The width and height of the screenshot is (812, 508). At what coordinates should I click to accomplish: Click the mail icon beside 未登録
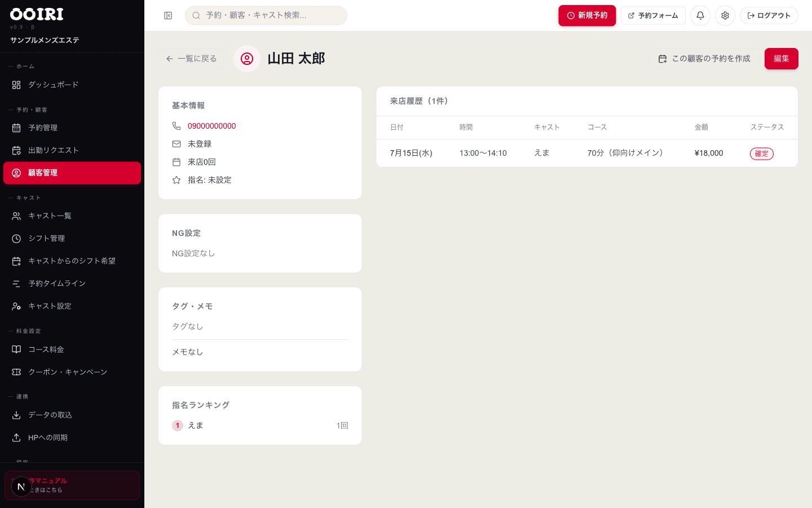click(x=176, y=144)
